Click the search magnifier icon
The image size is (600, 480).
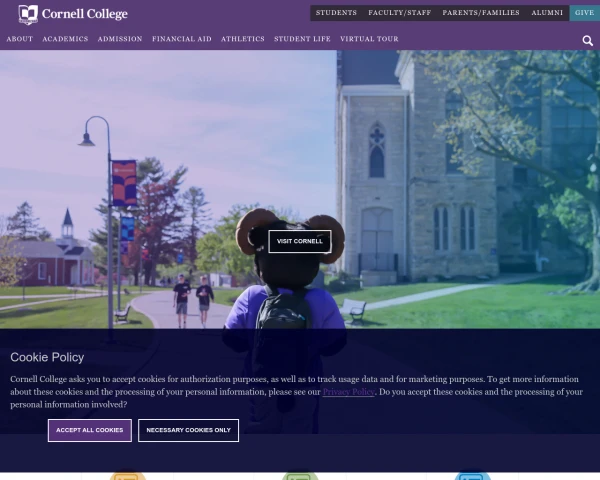588,41
